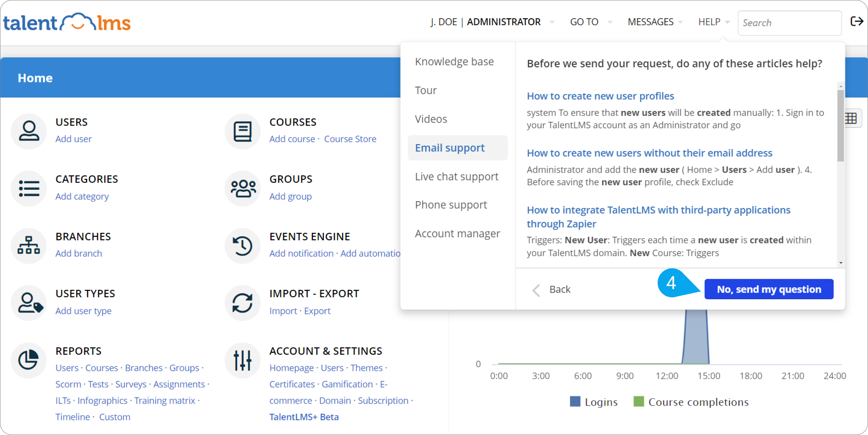The image size is (868, 435).
Task: Select Account manager option
Action: coord(457,234)
